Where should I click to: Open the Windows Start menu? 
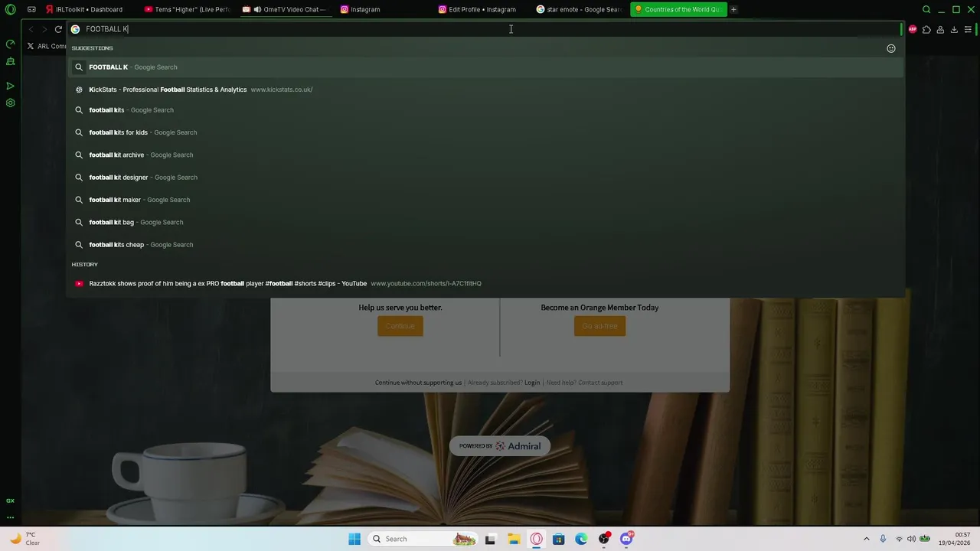tap(354, 539)
